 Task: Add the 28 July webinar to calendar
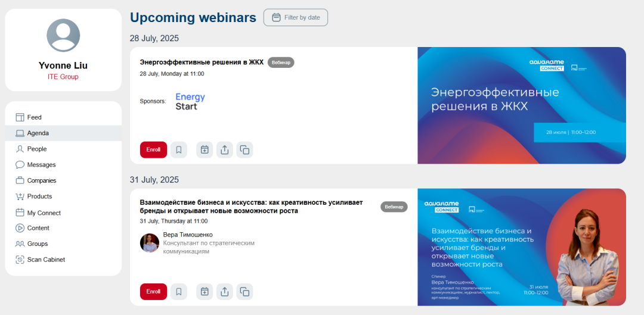[x=205, y=150]
